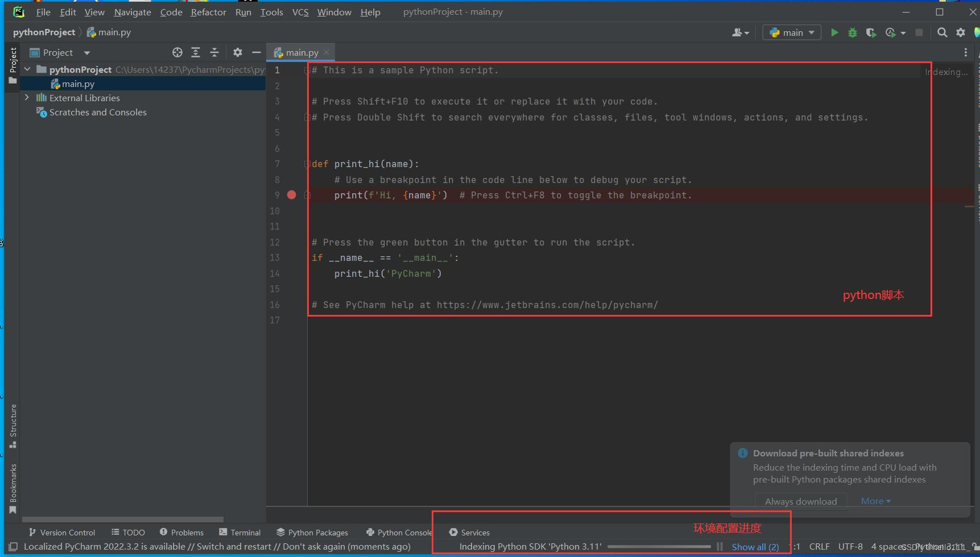Click the jetbrains.com help URL on line 16
This screenshot has height=557, width=980.
point(547,305)
